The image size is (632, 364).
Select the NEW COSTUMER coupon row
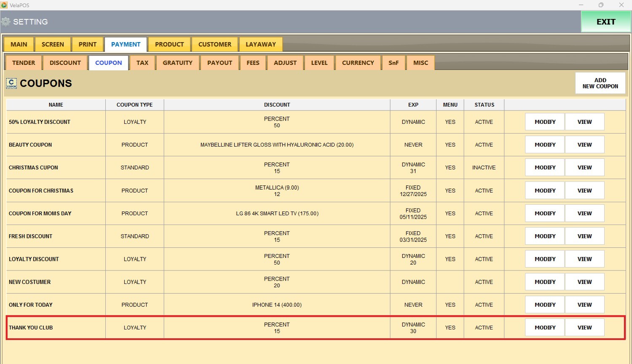coord(29,282)
